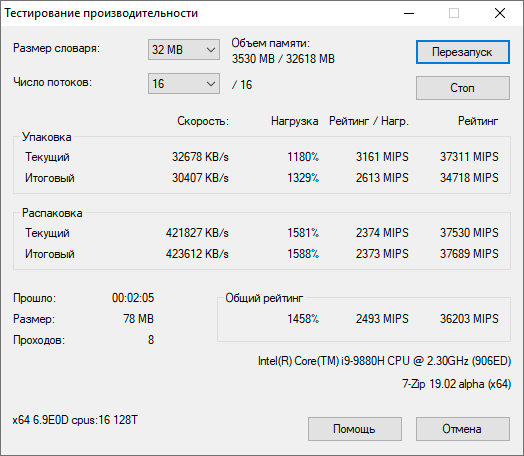Viewport: 524px width, 456px height.
Task: Click the elapsed time 00:02:05 value
Action: coord(133,298)
